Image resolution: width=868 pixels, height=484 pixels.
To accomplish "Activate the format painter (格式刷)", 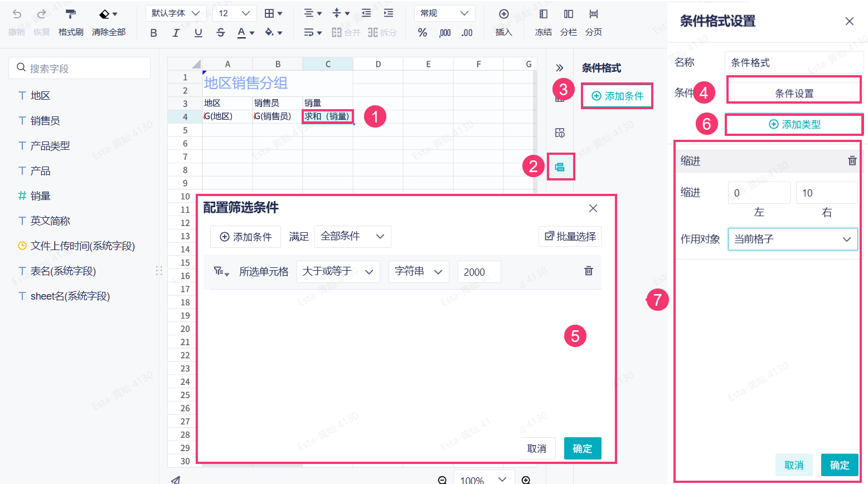I will 71,22.
